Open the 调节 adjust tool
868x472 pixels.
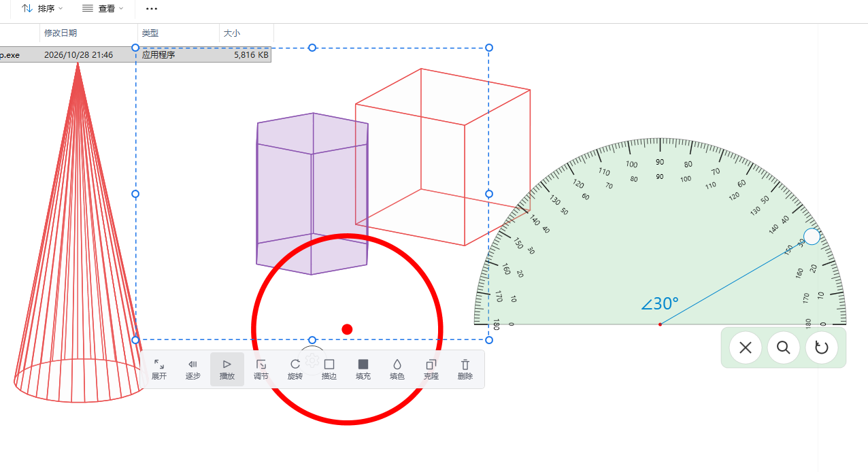261,369
